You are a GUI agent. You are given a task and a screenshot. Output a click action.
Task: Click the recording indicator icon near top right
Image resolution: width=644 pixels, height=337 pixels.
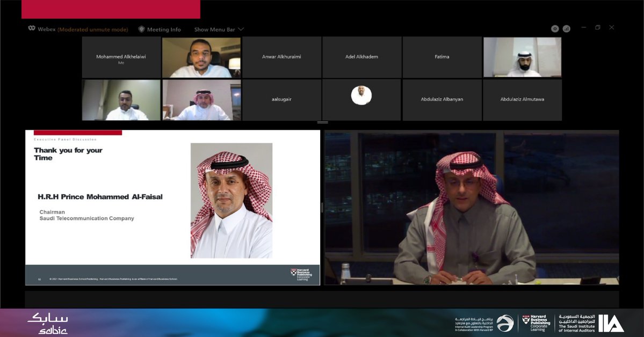555,28
